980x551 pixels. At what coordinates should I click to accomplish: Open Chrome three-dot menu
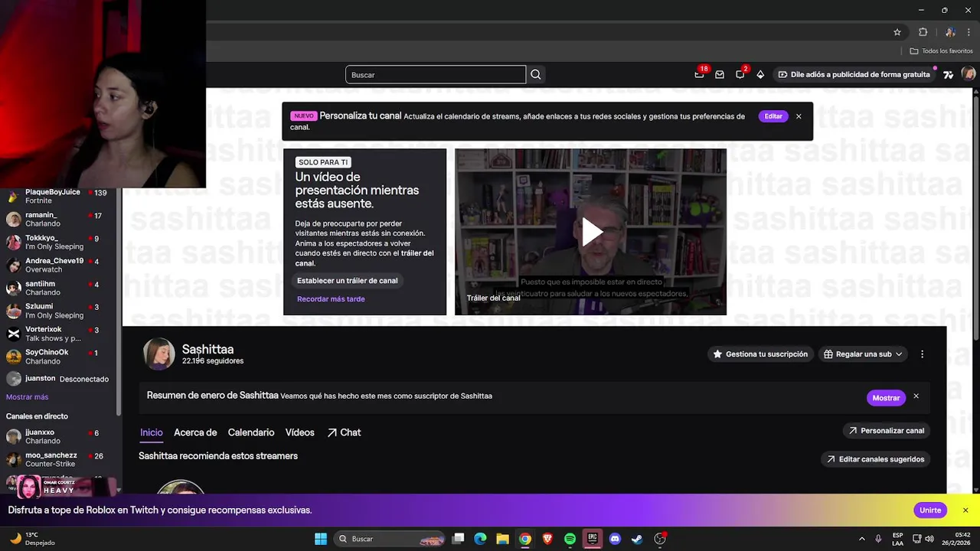(969, 32)
